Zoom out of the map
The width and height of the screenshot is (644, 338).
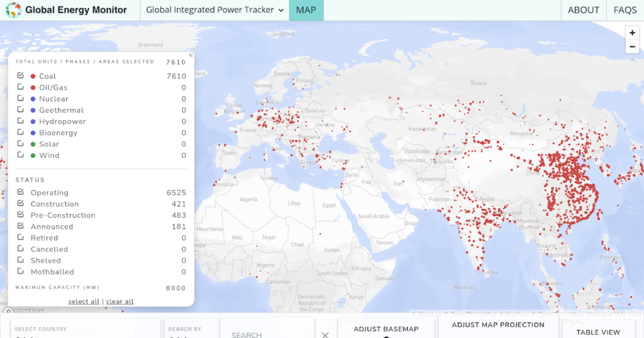pyautogui.click(x=632, y=47)
